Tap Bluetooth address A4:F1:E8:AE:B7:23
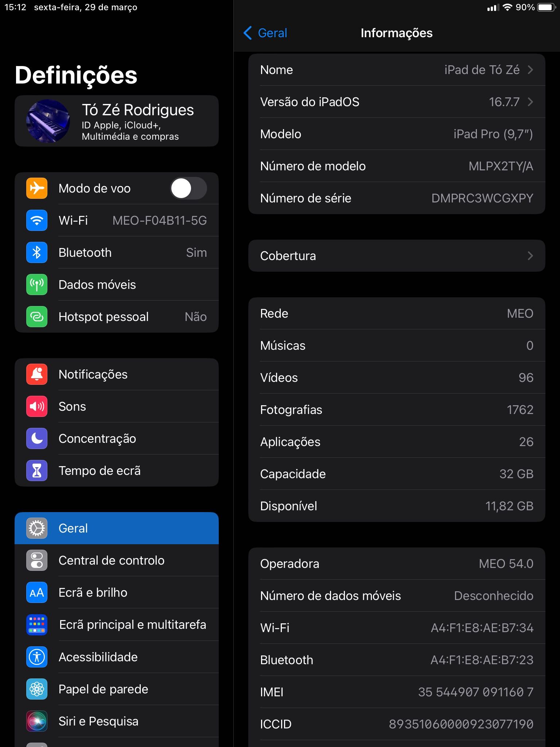Viewport: 560px width, 747px height. coord(482,660)
